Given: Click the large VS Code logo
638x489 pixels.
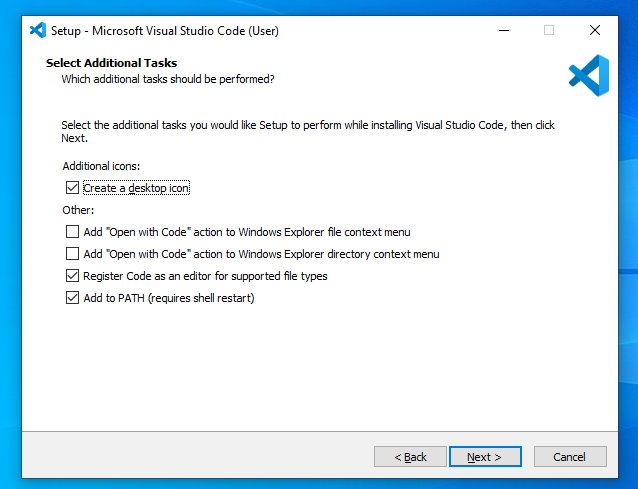Looking at the screenshot, I should pyautogui.click(x=589, y=76).
